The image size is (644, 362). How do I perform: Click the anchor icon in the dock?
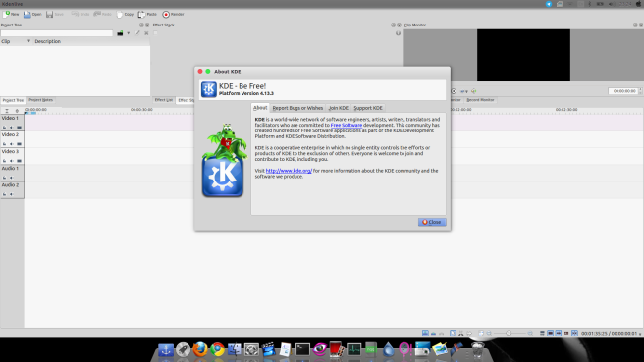coord(166,350)
